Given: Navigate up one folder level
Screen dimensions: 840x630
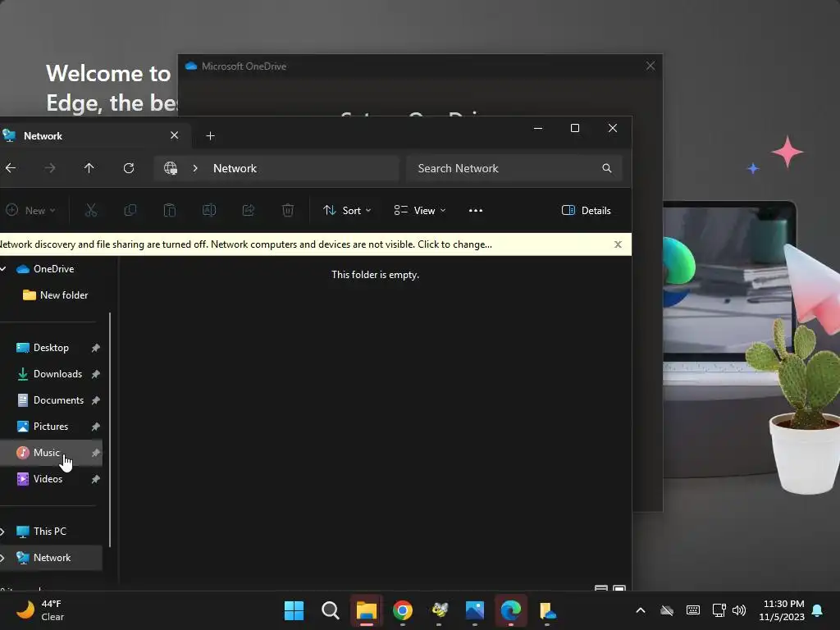Looking at the screenshot, I should [x=89, y=168].
